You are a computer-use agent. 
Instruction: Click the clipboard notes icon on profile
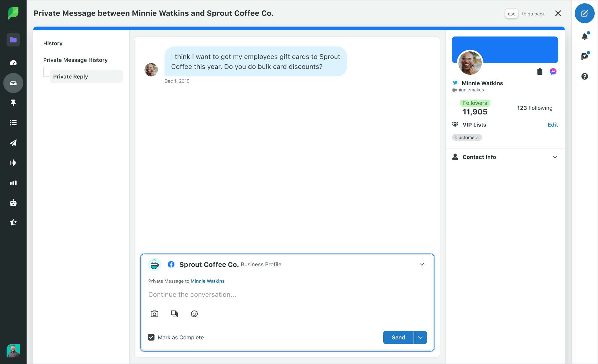click(540, 71)
